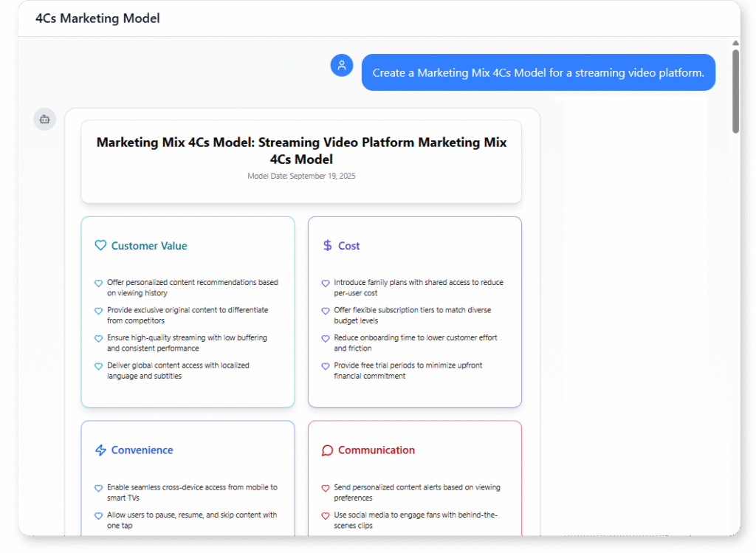Click the heart bullet next to high-quality streaming item
756x553 pixels.
98,338
